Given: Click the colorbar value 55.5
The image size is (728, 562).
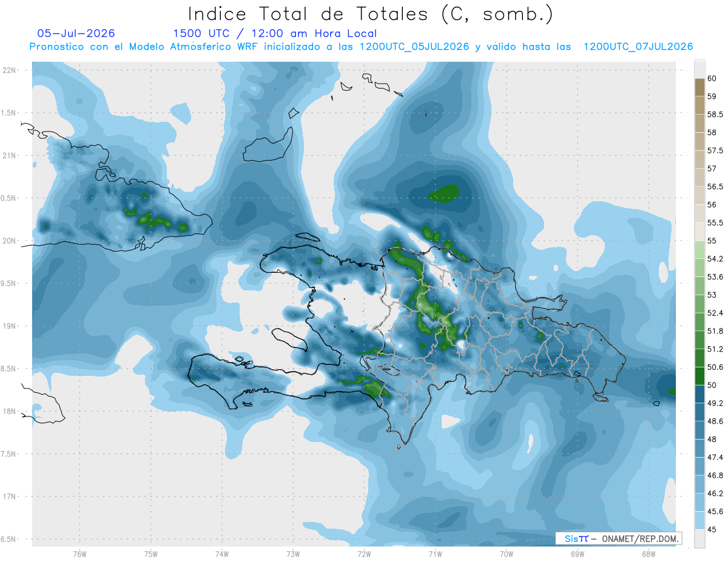Looking at the screenshot, I should (715, 222).
